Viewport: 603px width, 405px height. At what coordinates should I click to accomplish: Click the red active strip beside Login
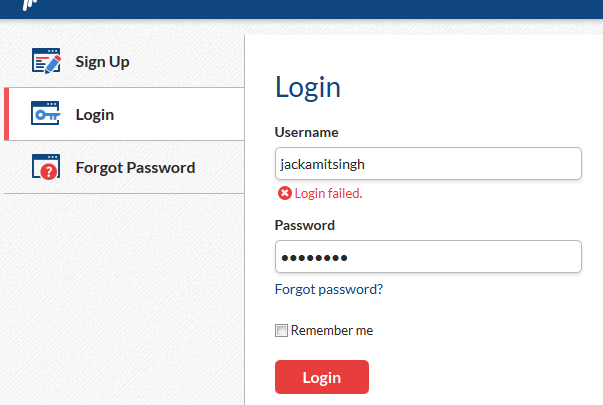(6, 114)
